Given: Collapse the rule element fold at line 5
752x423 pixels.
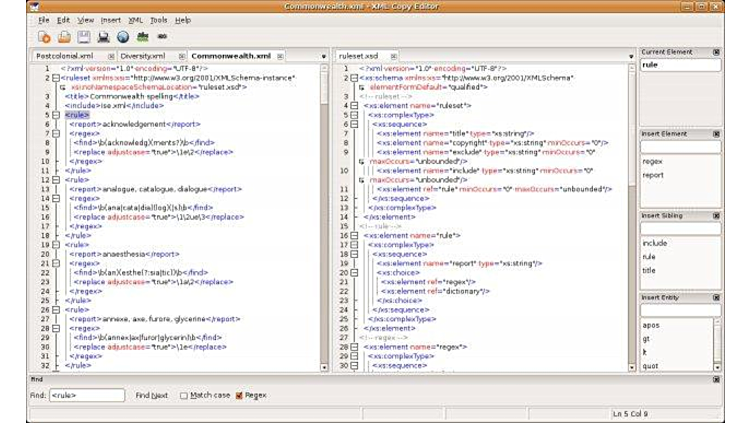Looking at the screenshot, I should 56,115.
